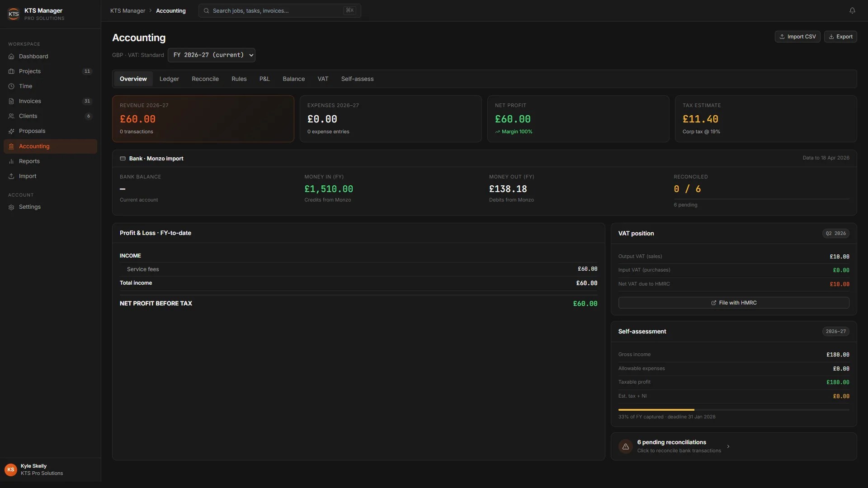Image resolution: width=868 pixels, height=488 pixels.
Task: Focus the search jobs input field
Action: [x=279, y=11]
